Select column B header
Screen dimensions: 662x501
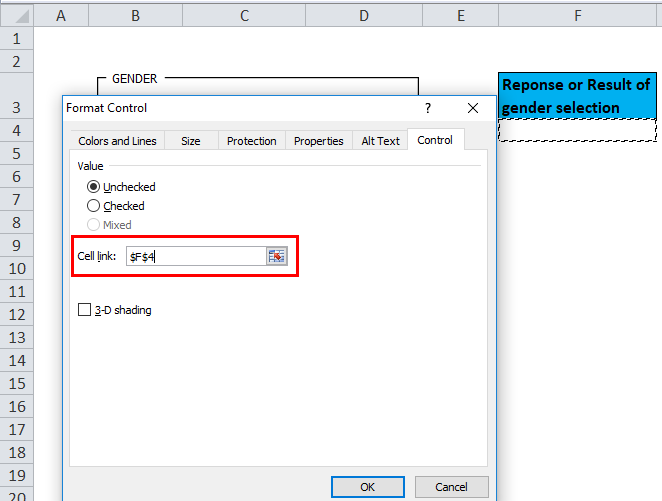click(136, 16)
